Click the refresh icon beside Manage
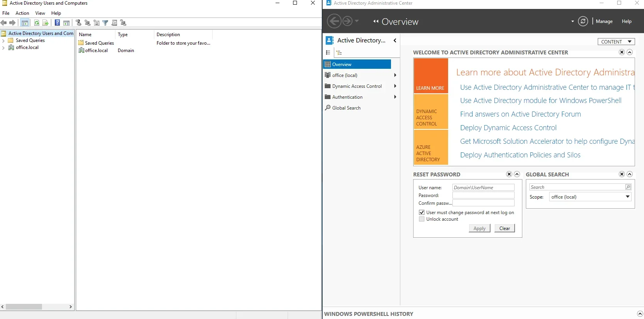This screenshot has height=319, width=644. tap(583, 21)
